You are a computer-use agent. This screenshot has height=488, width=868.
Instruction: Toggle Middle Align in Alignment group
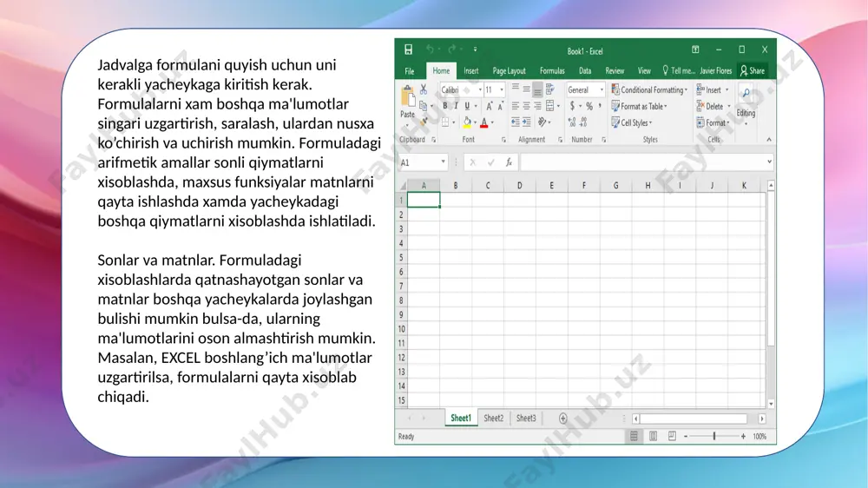[527, 89]
